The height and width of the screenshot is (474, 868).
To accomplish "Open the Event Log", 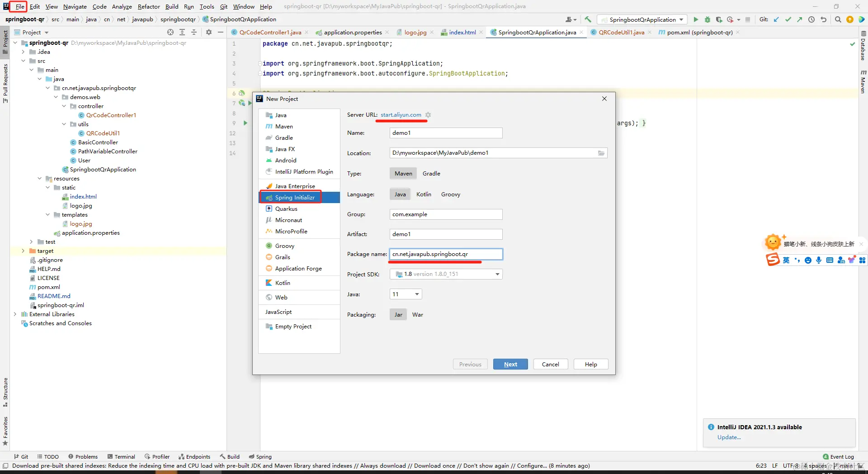I will pyautogui.click(x=838, y=457).
